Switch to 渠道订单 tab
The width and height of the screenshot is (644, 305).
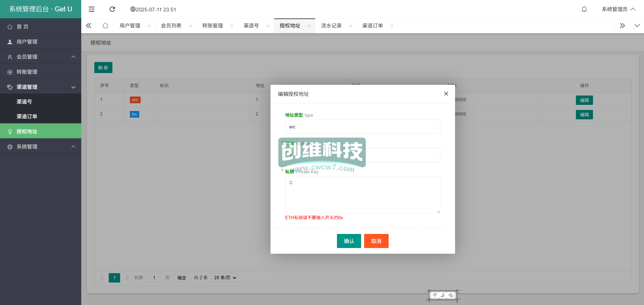pos(373,25)
